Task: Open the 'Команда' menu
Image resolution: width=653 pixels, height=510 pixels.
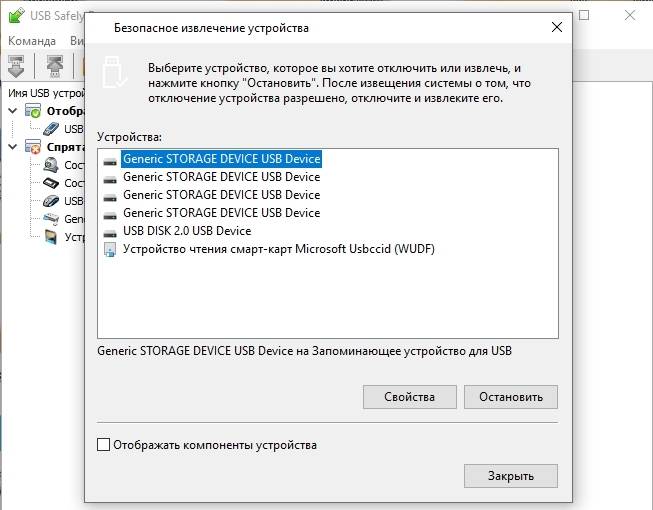Action: pyautogui.click(x=32, y=41)
